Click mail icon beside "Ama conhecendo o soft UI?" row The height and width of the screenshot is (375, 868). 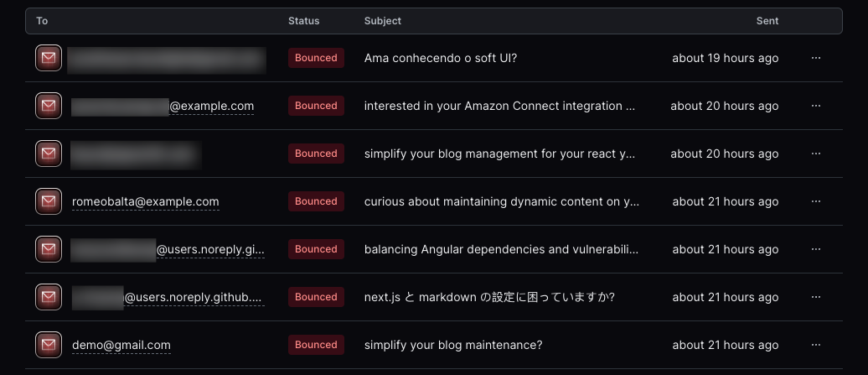click(49, 58)
